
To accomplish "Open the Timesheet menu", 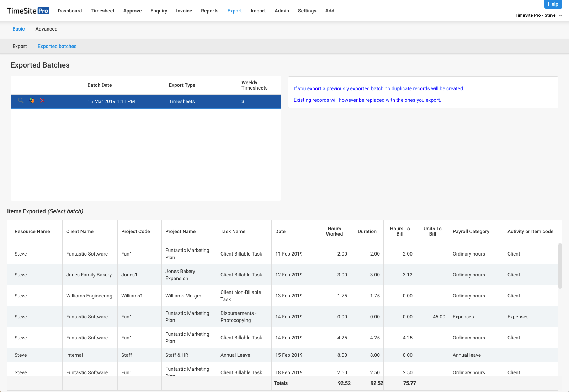I will click(102, 11).
